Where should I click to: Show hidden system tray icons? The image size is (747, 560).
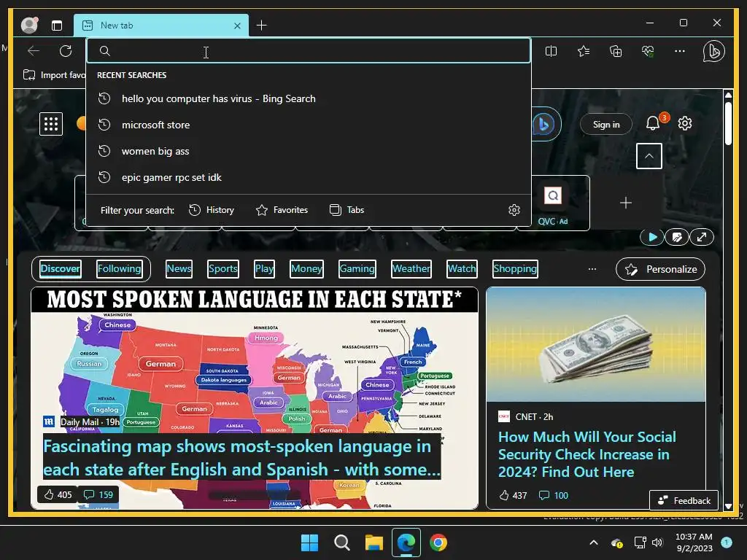pos(594,542)
